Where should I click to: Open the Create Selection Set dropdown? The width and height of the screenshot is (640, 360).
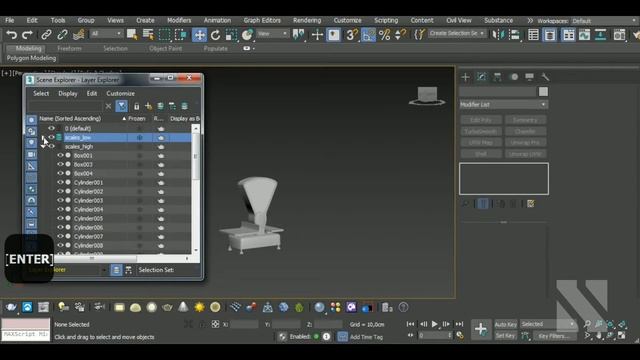(457, 33)
